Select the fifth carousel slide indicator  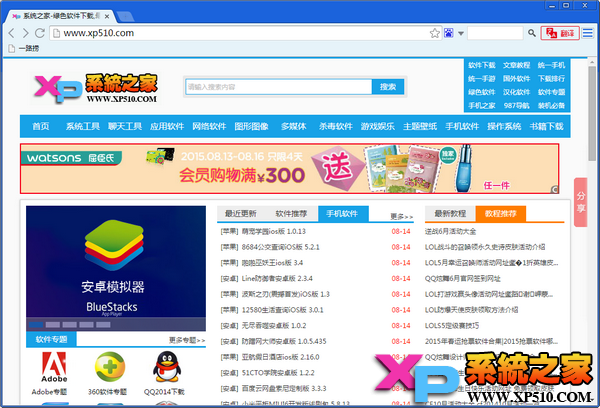103,325
